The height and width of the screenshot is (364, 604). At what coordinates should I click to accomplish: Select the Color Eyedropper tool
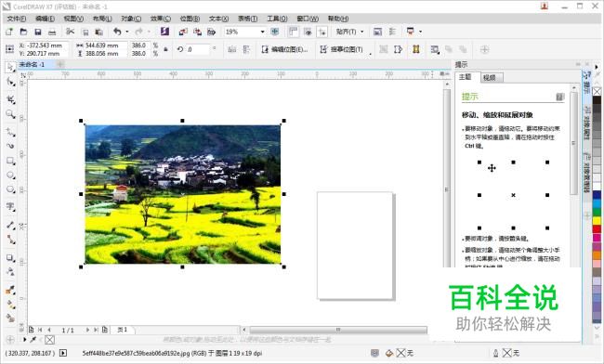(x=10, y=290)
